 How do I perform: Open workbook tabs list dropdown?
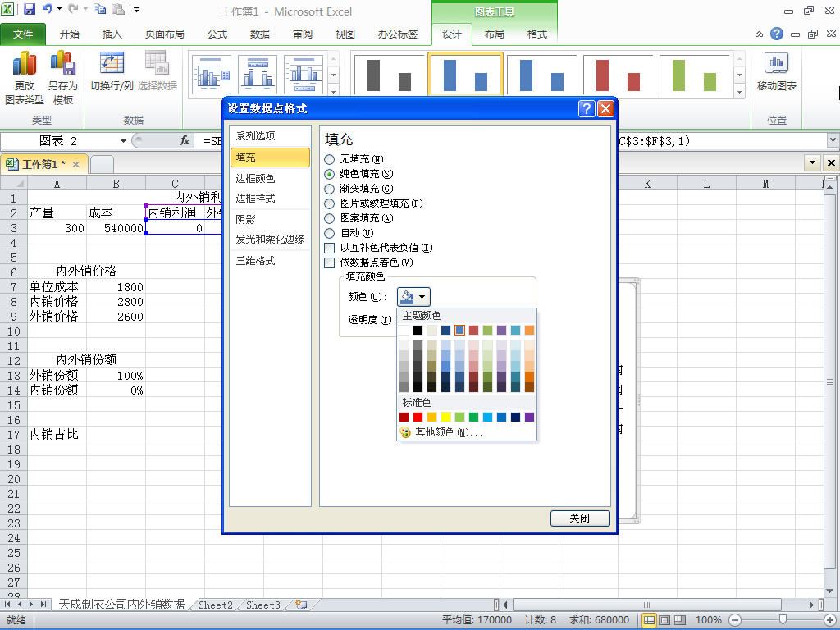point(813,162)
